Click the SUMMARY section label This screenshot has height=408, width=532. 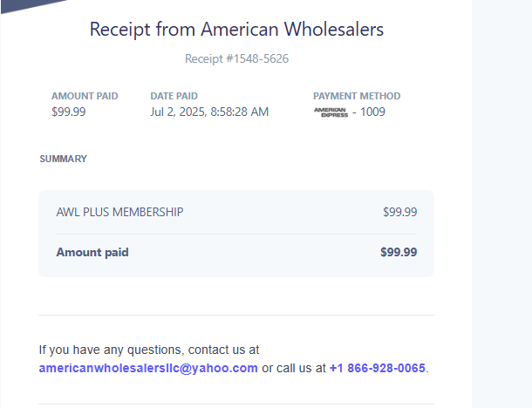pyautogui.click(x=63, y=160)
